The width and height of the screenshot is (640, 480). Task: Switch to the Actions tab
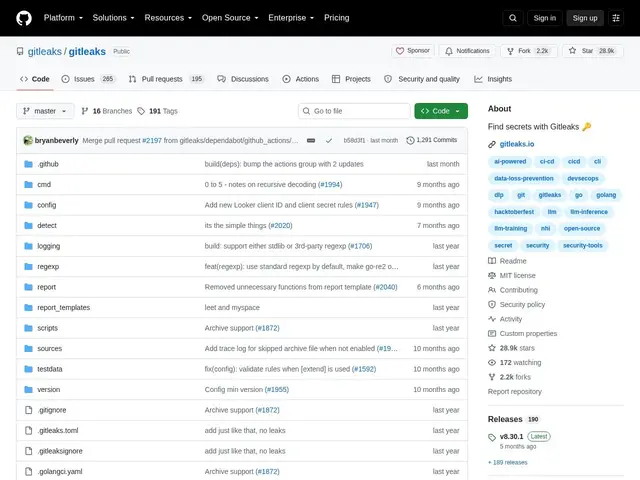[x=300, y=79]
